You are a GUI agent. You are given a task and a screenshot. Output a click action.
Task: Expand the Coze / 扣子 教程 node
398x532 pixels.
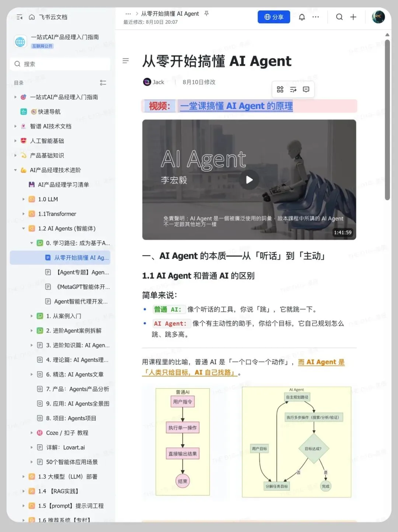(31, 433)
